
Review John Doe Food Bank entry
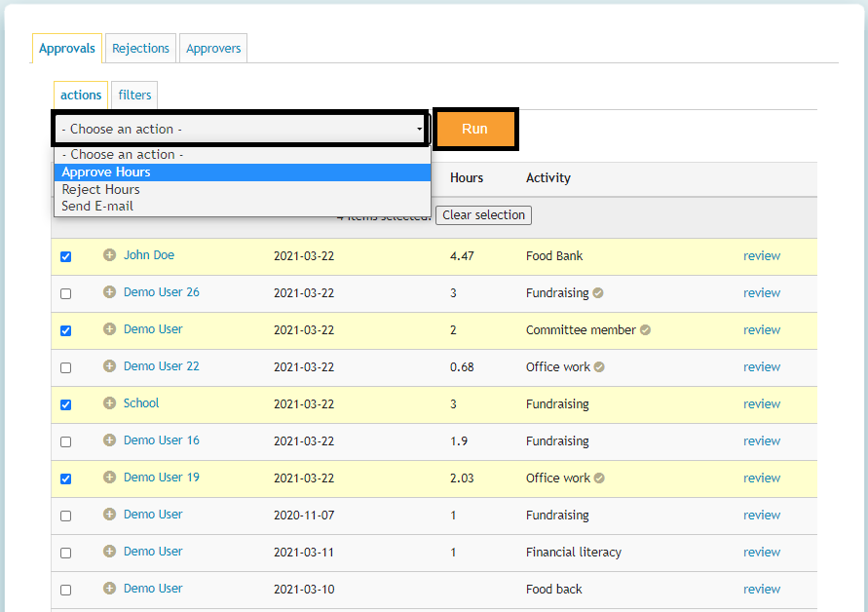click(x=762, y=256)
